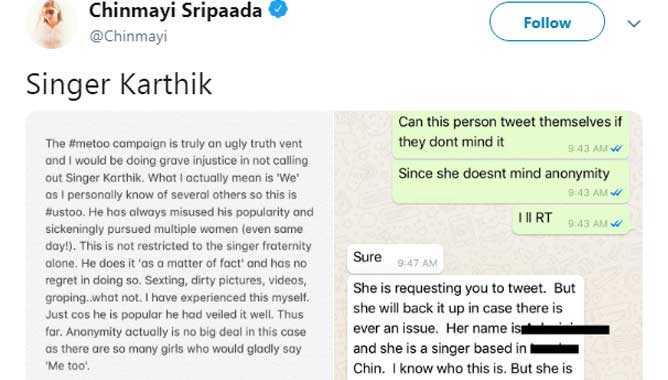The height and width of the screenshot is (380, 668).
Task: Click the double-check ticks on the anonymity message
Action: click(x=616, y=193)
